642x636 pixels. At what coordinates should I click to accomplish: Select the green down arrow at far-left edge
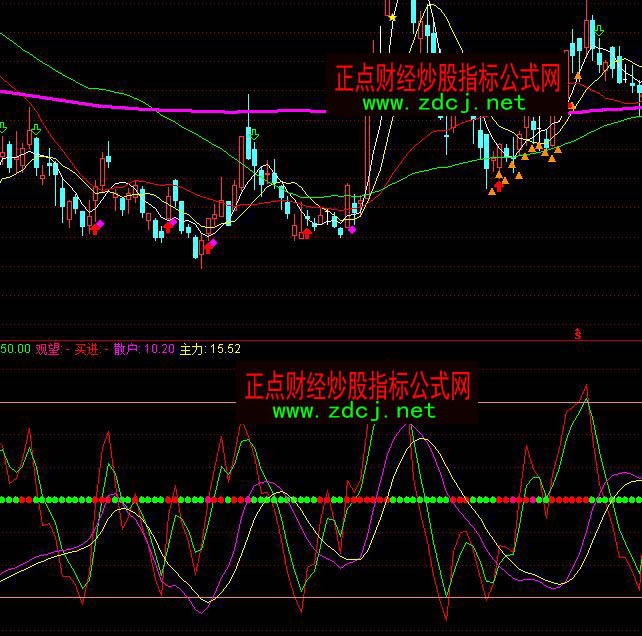tap(3, 127)
